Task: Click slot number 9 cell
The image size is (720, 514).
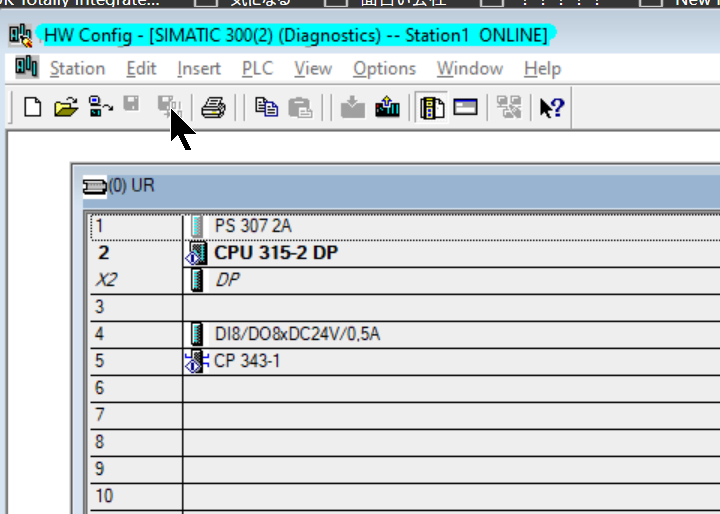Action: coord(136,469)
